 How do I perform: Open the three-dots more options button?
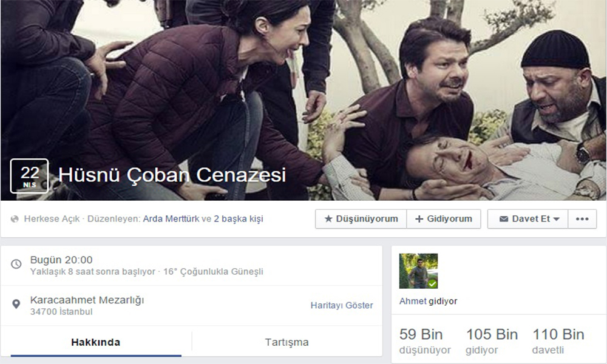click(x=582, y=219)
